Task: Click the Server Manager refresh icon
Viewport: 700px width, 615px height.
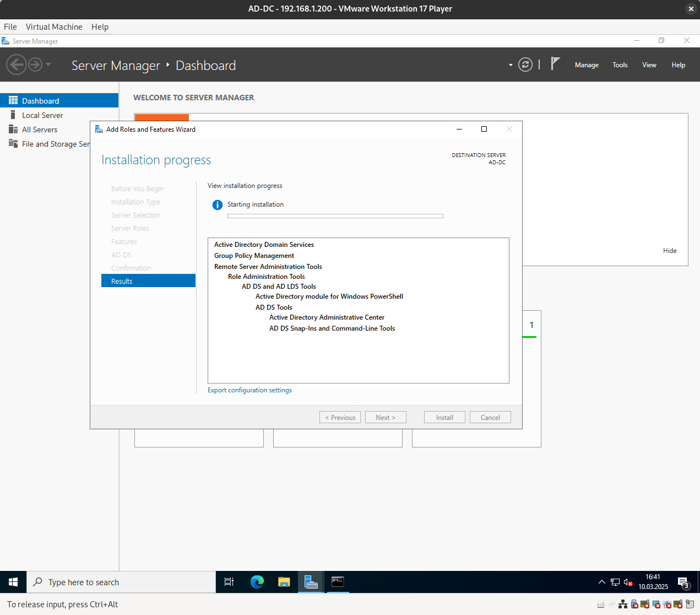Action: pos(525,65)
